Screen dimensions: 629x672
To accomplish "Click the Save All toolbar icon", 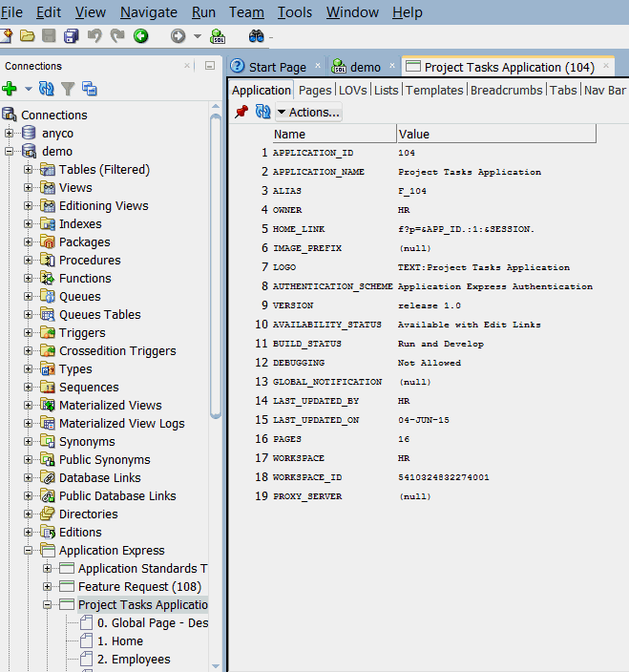I will pos(72,36).
